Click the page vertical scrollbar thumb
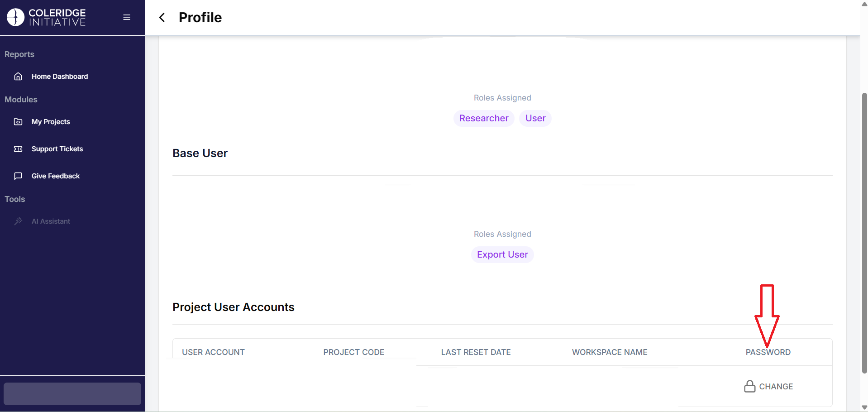Viewport: 868px width, 412px height. (x=864, y=233)
